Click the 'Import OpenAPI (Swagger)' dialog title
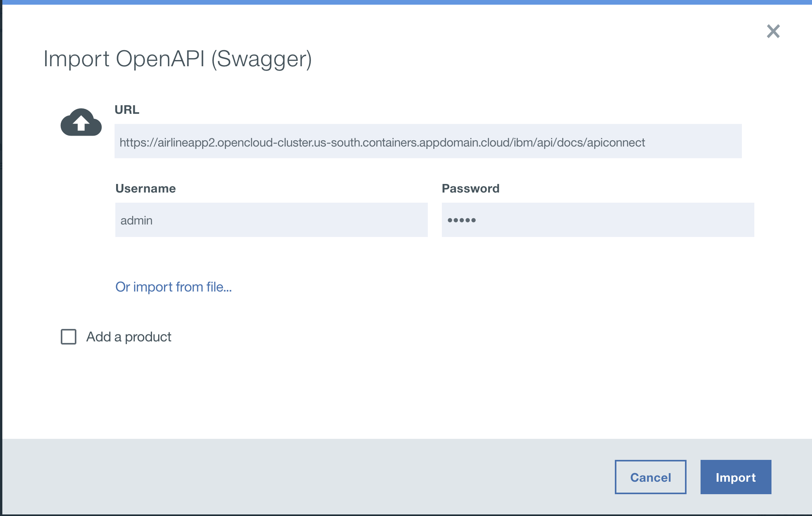812x516 pixels. pos(178,59)
